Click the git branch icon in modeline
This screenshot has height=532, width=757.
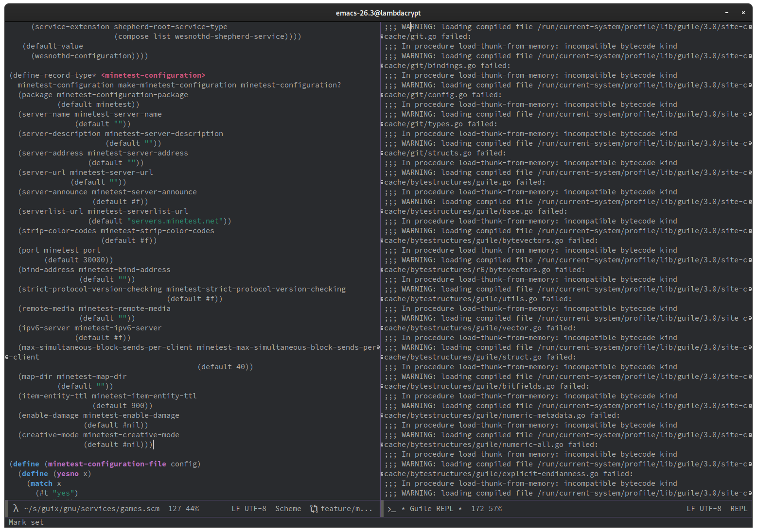point(314,509)
